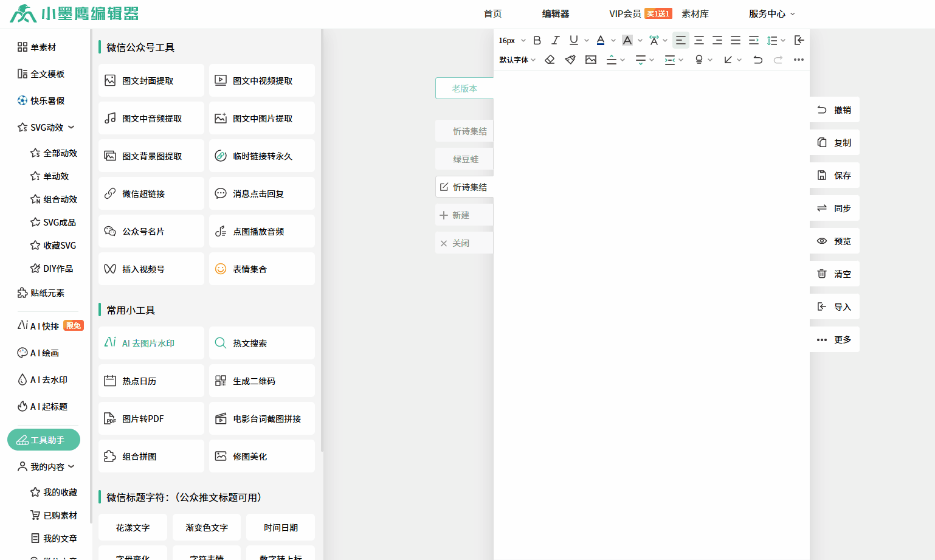Open the 生成二维码 tool
Screen dimensions: 935x560
[262, 381]
